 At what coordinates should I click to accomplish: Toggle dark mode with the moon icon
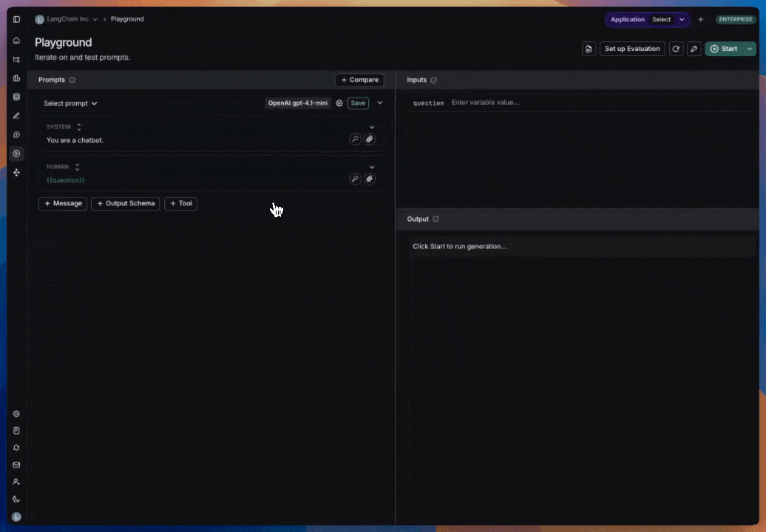[x=16, y=499]
